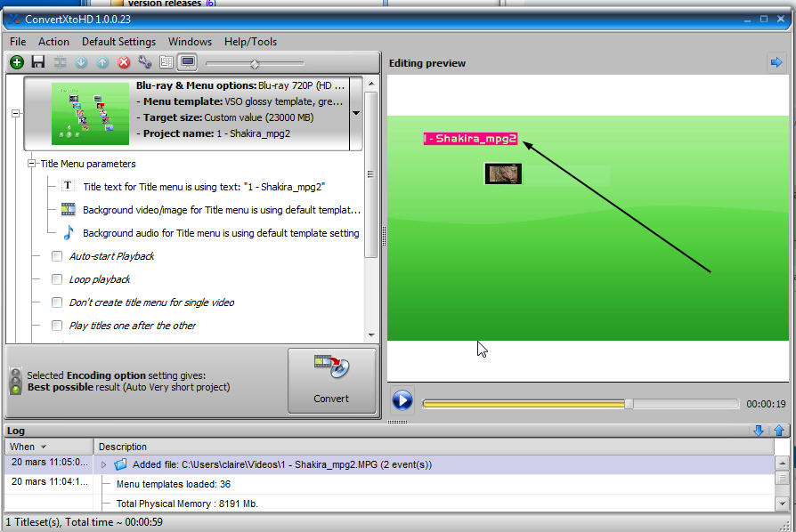Click the traffic light encoding quality indicator

tap(16, 381)
